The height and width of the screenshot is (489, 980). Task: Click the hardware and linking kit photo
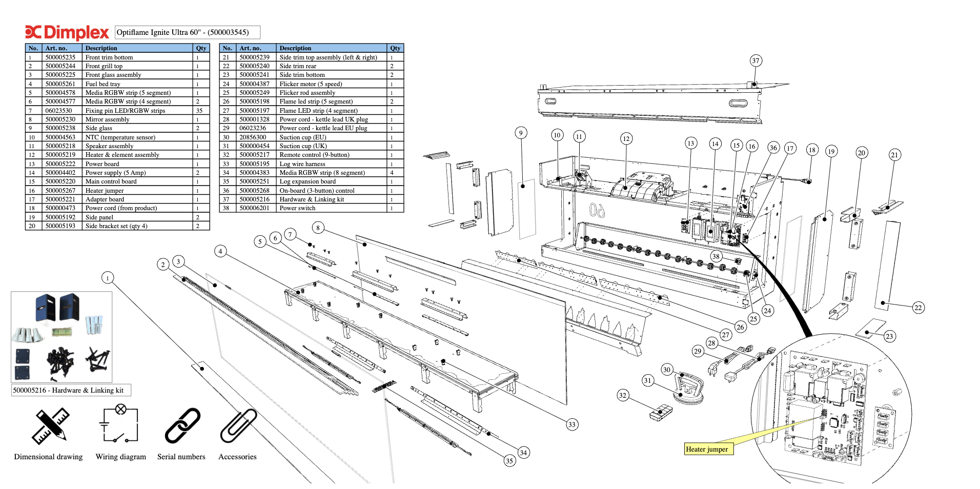point(62,337)
